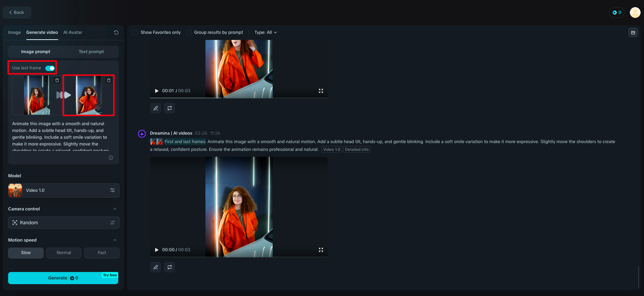This screenshot has width=644, height=296.
Task: Play the upper video at 00:01
Action: coord(156,91)
